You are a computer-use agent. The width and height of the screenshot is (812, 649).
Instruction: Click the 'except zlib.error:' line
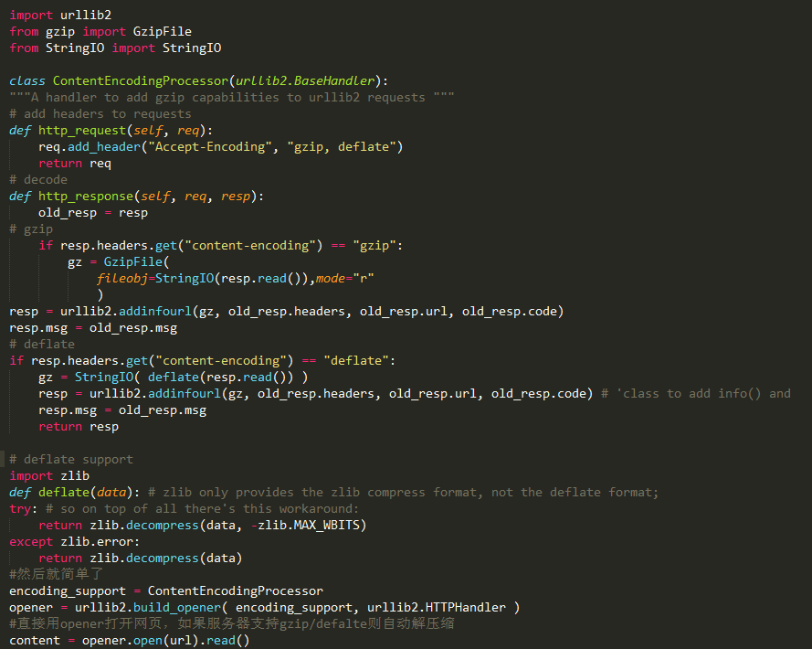(x=75, y=542)
